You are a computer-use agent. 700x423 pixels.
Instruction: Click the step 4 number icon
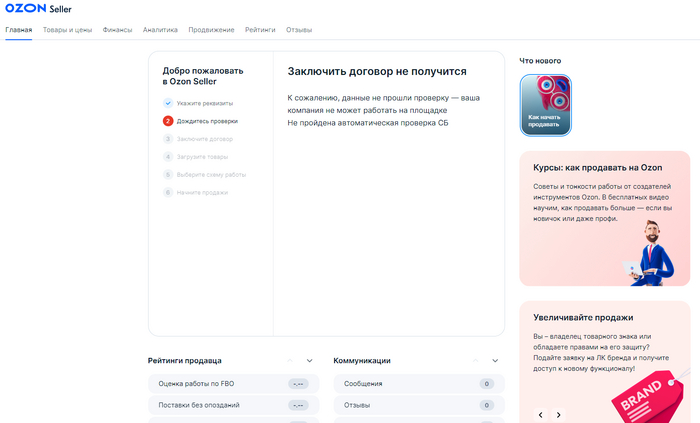pyautogui.click(x=168, y=157)
